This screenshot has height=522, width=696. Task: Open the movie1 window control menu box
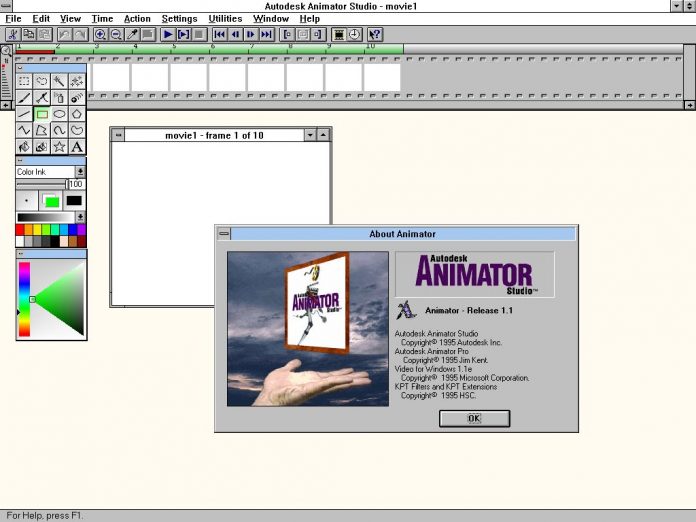pyautogui.click(x=118, y=135)
